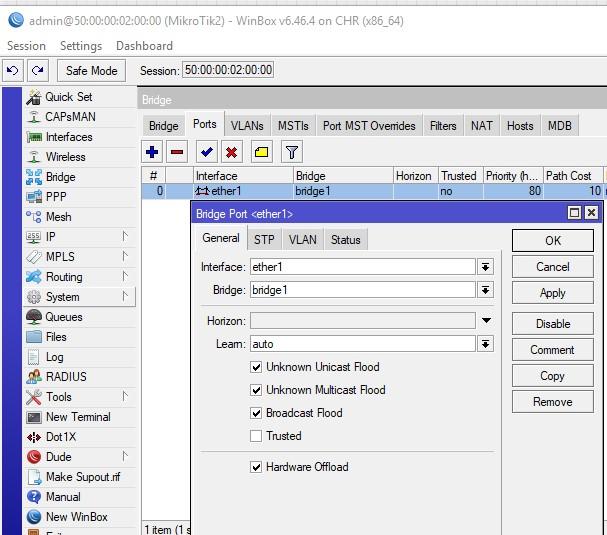Click the red X disable icon
This screenshot has height=535, width=607.
231,152
